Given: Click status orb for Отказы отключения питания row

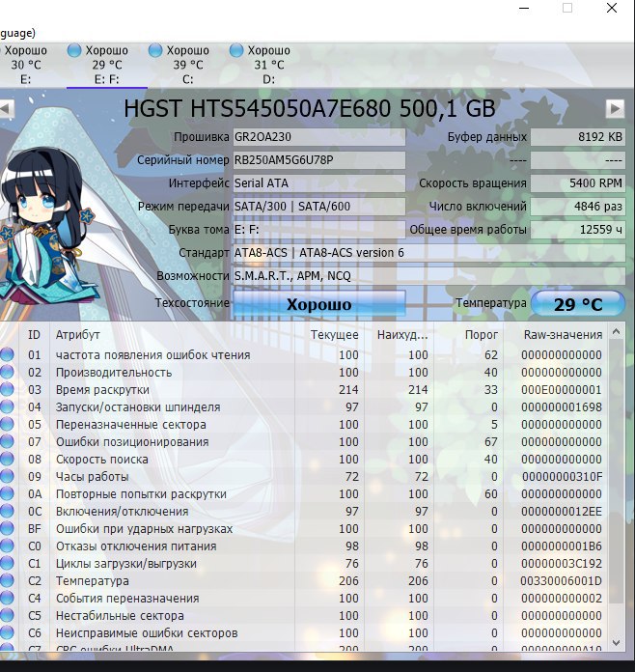Looking at the screenshot, I should tap(7, 546).
